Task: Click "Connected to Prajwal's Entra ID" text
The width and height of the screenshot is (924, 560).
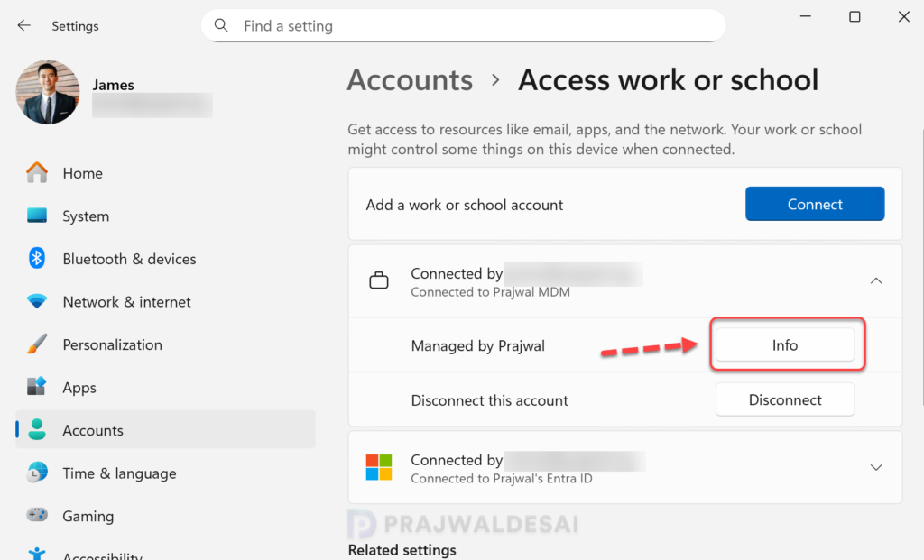Action: click(x=502, y=478)
